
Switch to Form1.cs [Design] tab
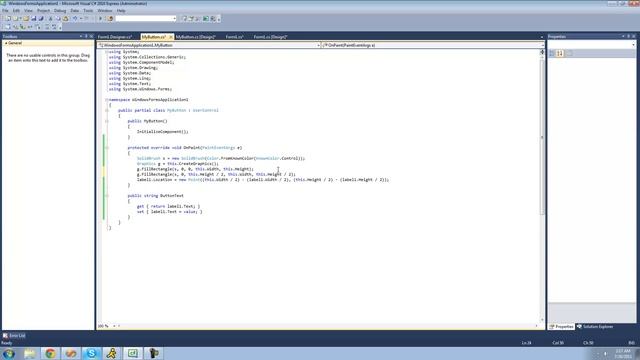tap(270, 37)
